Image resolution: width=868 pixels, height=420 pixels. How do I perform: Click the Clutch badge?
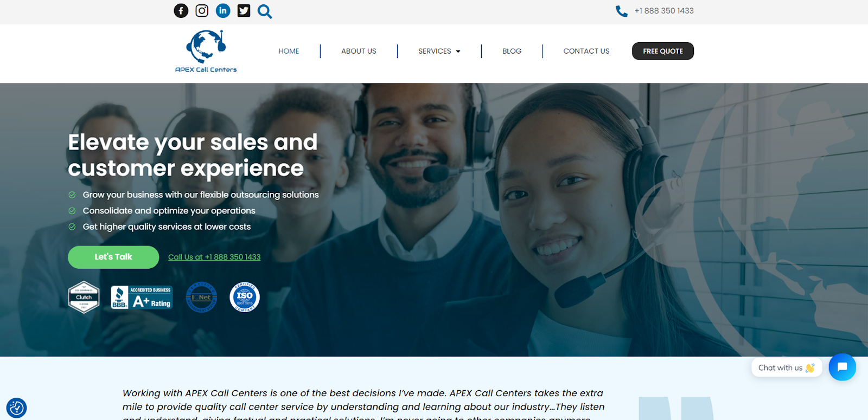pyautogui.click(x=84, y=297)
